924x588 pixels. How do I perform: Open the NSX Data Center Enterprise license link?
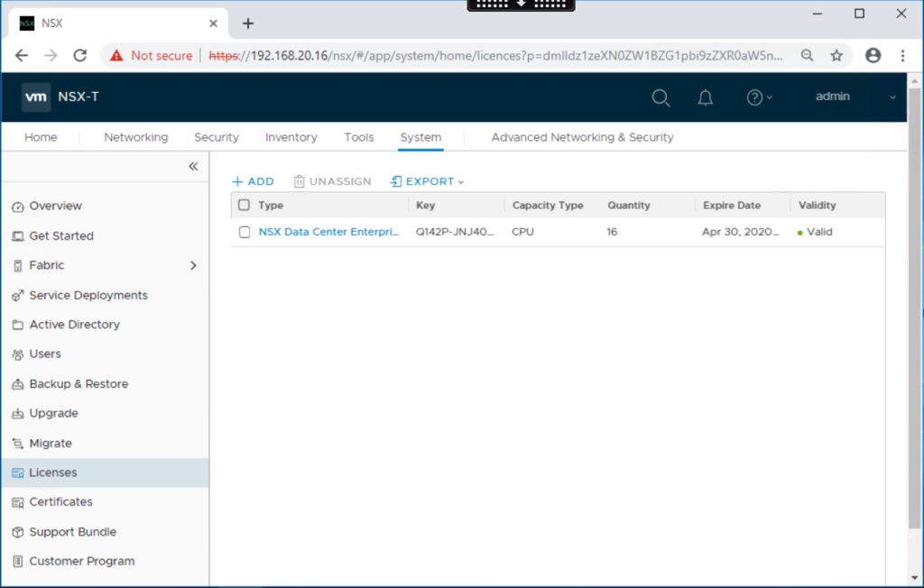[x=328, y=232]
